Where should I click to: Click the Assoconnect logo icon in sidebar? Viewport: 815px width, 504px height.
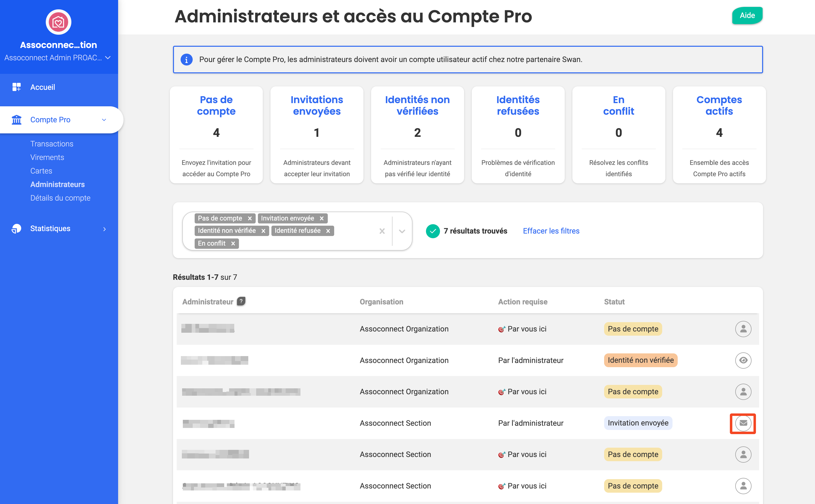[x=58, y=22]
